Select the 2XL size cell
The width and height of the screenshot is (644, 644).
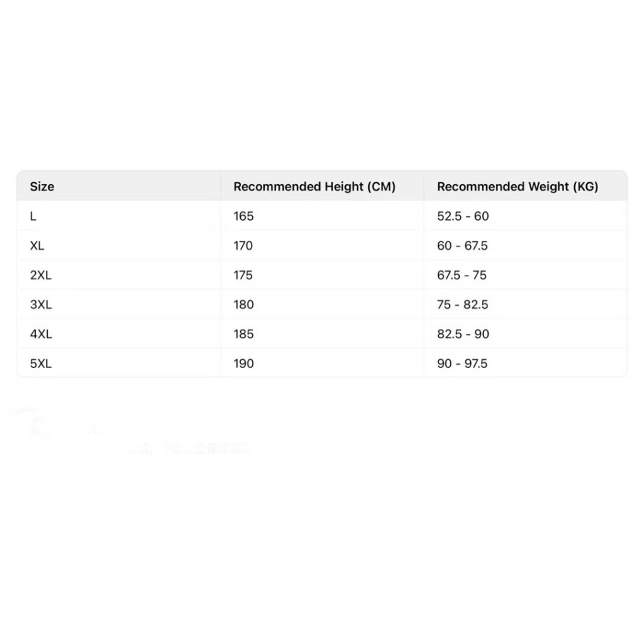pos(41,275)
